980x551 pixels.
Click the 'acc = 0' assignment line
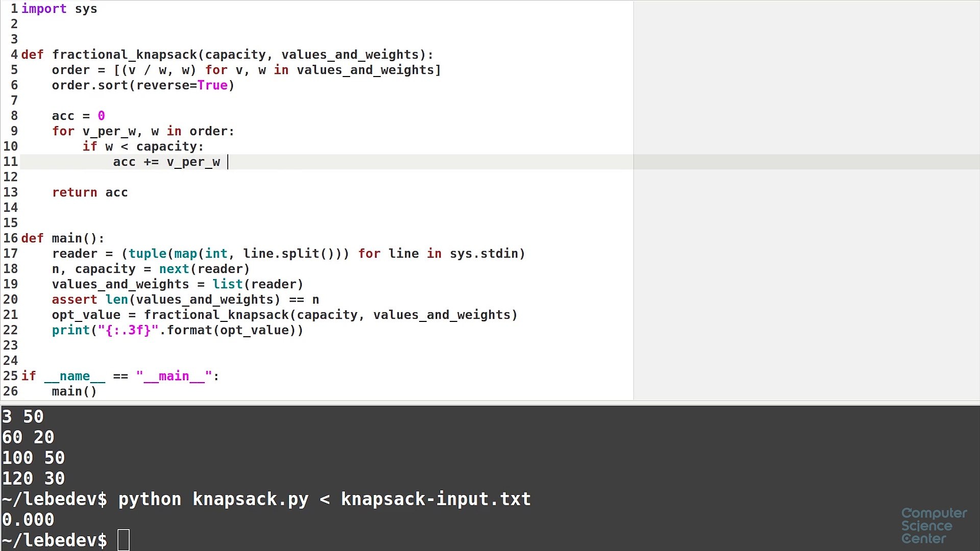[78, 116]
